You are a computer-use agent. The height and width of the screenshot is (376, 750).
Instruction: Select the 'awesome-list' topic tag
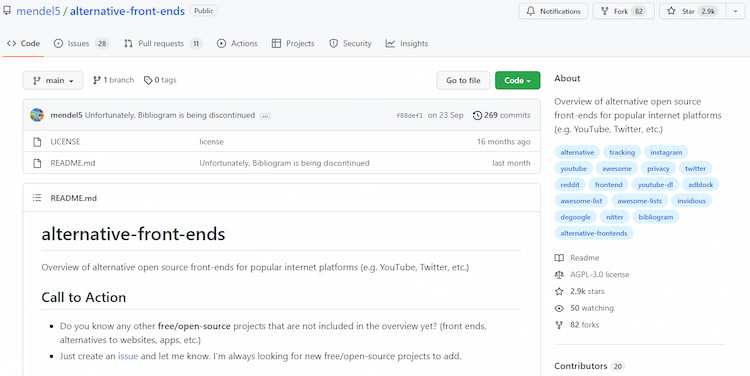click(581, 201)
